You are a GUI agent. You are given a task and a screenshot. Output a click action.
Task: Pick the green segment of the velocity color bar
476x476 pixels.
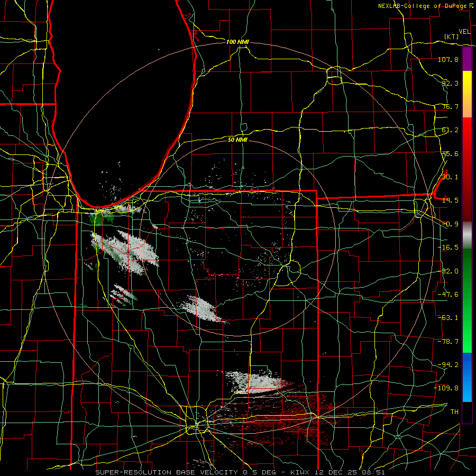click(467, 300)
